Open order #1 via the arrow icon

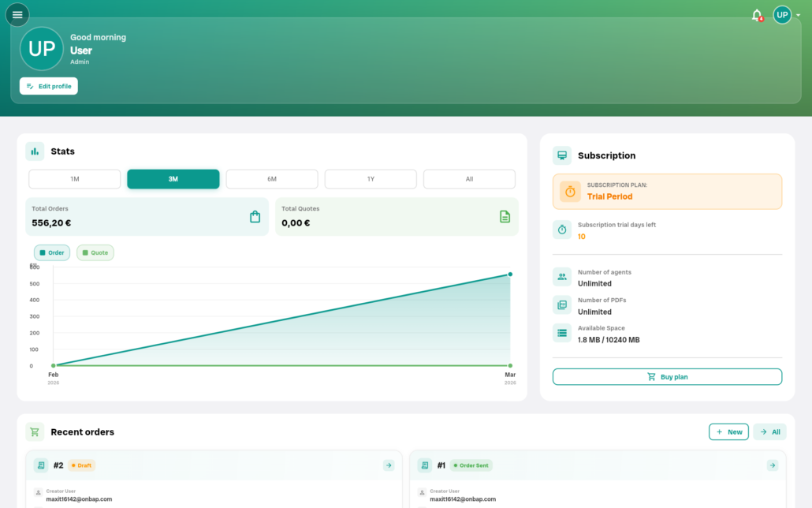770,465
